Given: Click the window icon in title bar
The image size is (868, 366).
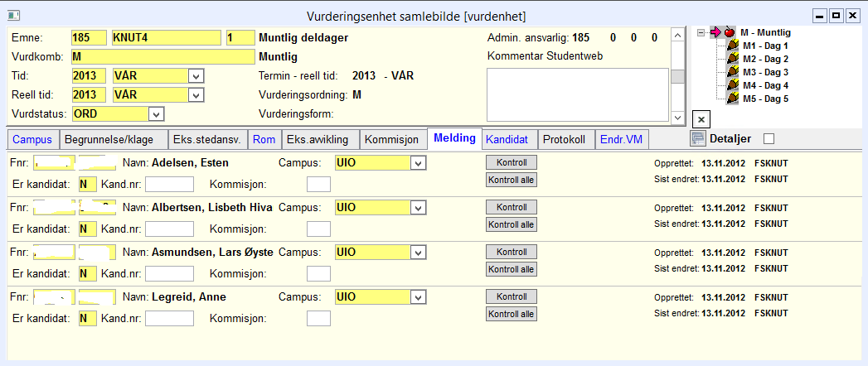Looking at the screenshot, I should tap(14, 16).
